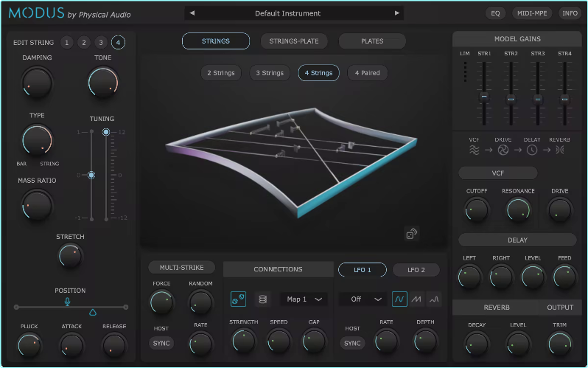Open the MIDI-MPE settings

pos(532,13)
